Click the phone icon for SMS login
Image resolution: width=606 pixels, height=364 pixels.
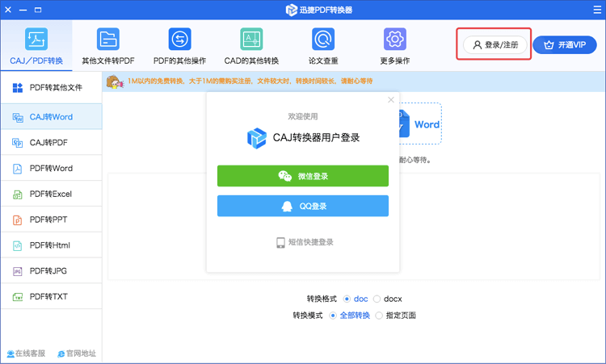click(x=280, y=242)
